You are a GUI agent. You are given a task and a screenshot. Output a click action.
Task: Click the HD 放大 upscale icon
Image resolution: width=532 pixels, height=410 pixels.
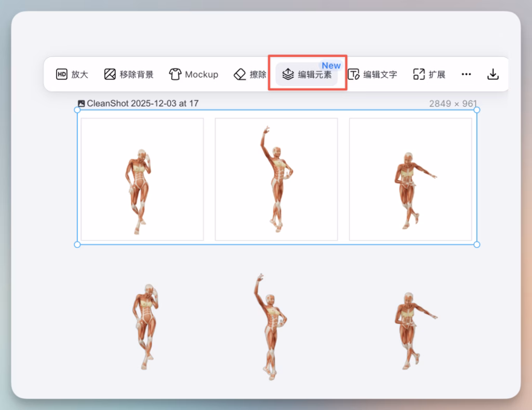[62, 74]
